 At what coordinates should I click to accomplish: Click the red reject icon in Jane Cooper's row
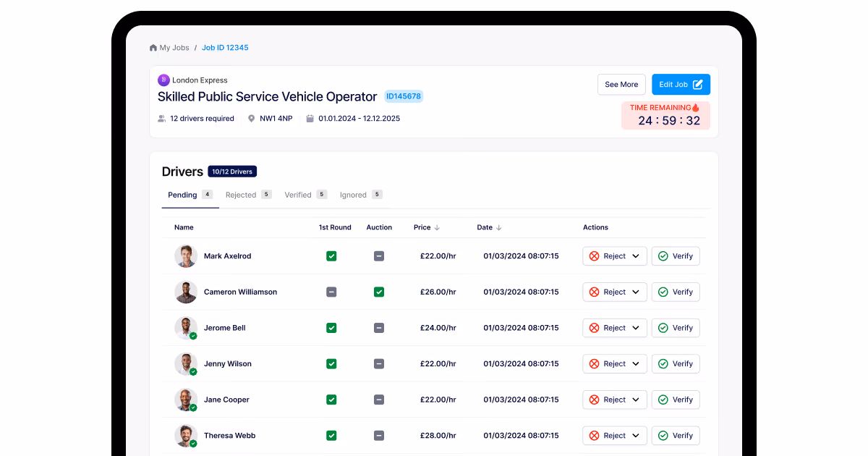(x=594, y=400)
